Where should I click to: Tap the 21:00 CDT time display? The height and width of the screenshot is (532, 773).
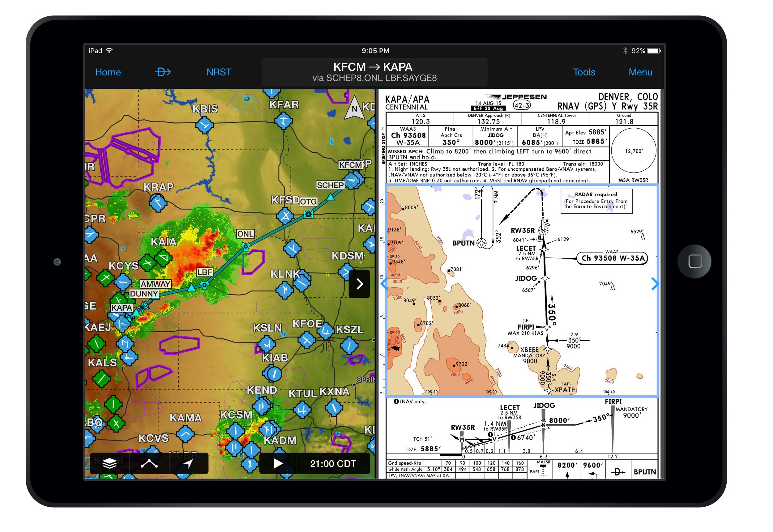333,463
